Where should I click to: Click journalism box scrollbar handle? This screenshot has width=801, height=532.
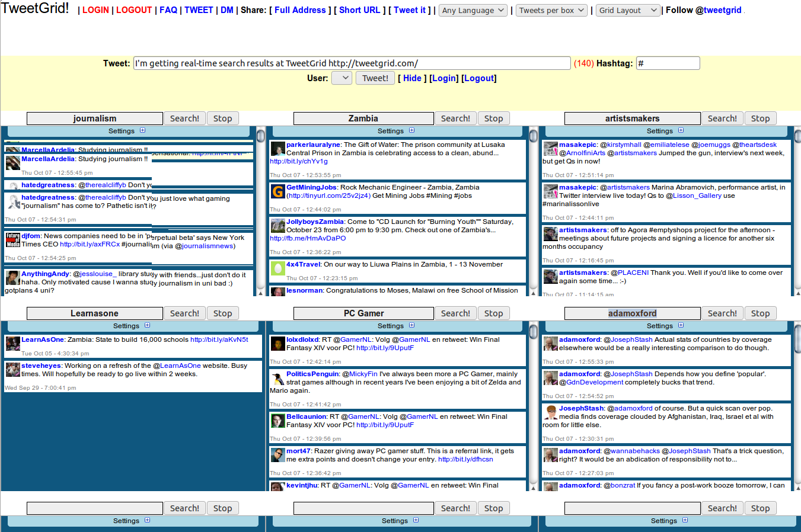pyautogui.click(x=260, y=136)
